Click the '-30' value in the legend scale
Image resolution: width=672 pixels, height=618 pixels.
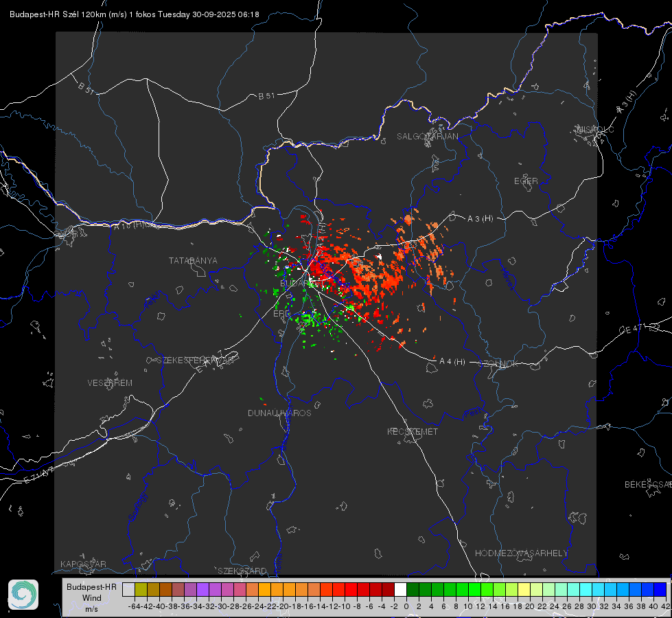221,606
